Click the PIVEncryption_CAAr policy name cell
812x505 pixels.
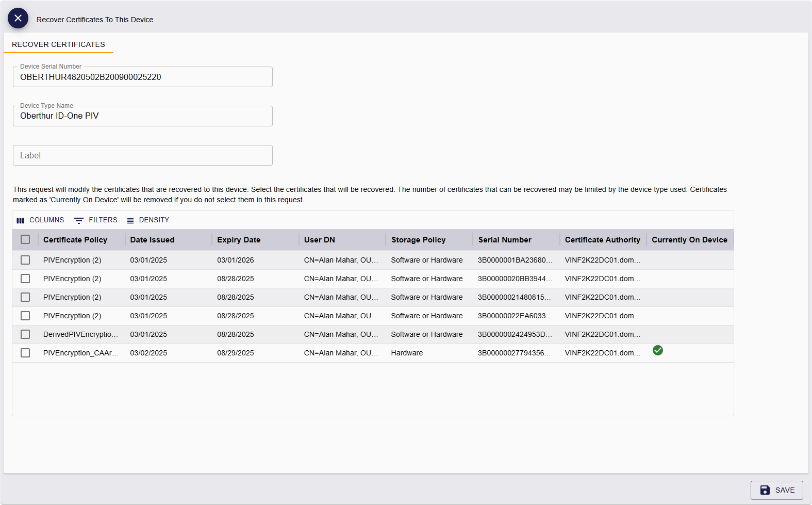click(x=81, y=353)
